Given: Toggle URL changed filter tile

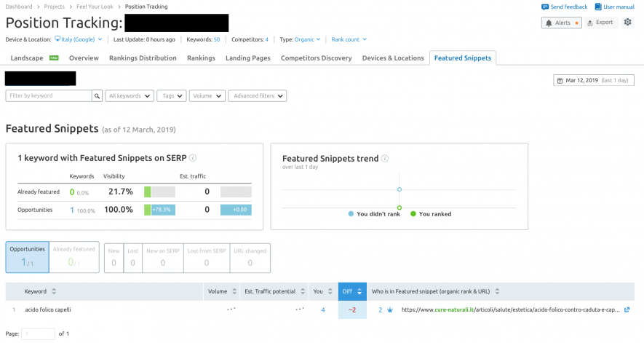Looking at the screenshot, I should coord(250,258).
